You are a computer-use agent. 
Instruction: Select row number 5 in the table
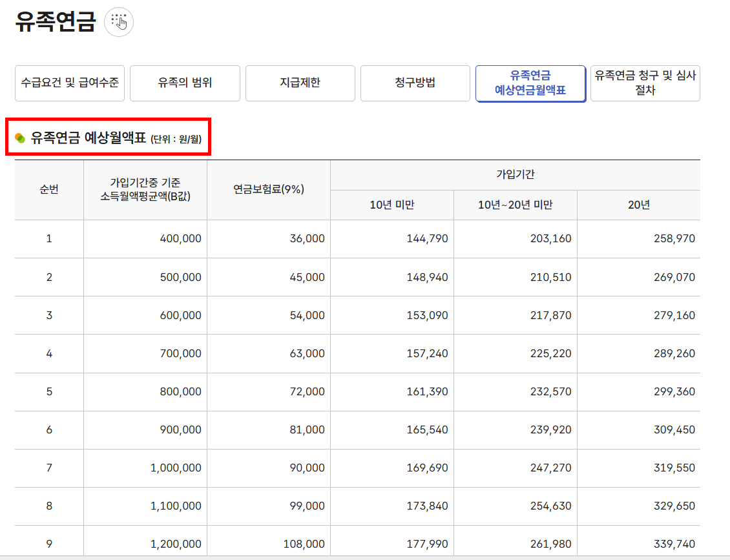48,392
